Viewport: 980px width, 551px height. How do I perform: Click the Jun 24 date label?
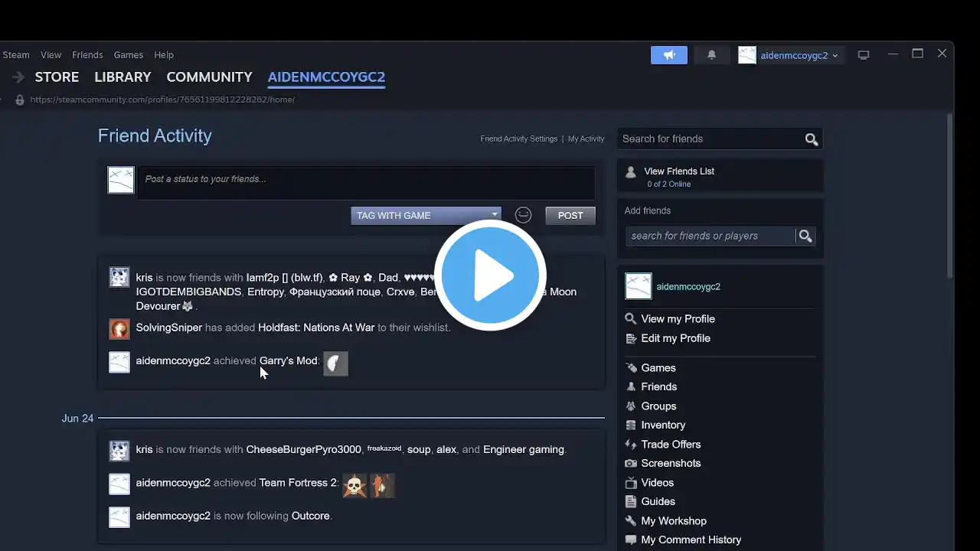point(77,419)
